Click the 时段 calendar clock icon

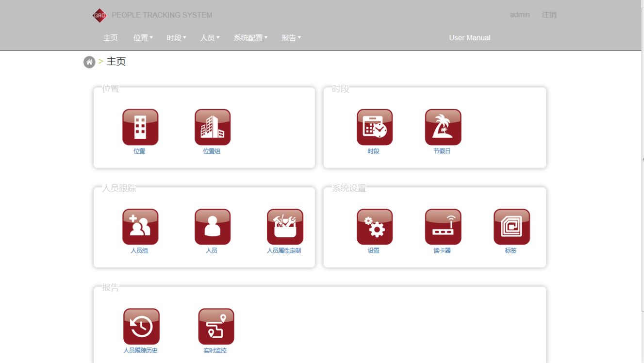point(375,127)
